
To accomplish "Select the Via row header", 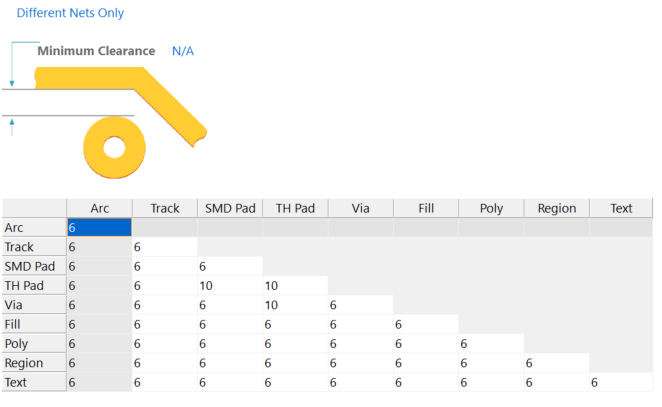I will coord(34,305).
